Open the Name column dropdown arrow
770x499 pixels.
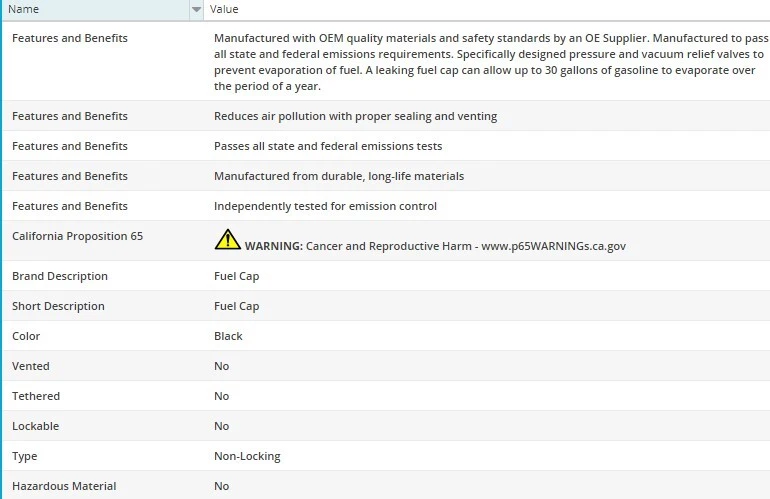pyautogui.click(x=196, y=9)
